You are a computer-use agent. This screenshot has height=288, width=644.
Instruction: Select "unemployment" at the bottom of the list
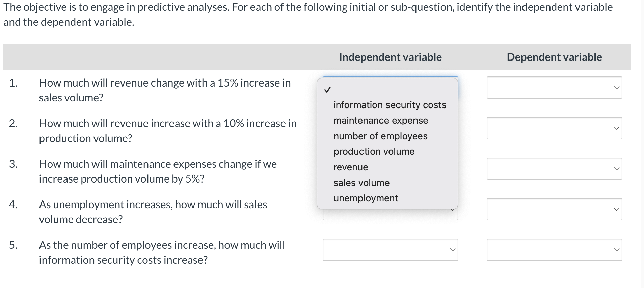pos(365,198)
